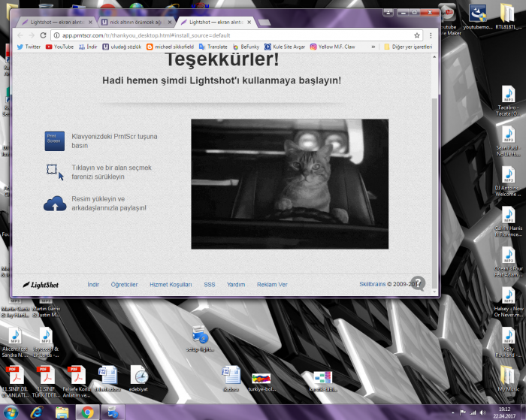The height and width of the screenshot is (420, 526).
Task: Open the Kule Site Avşar bookmark
Action: pyautogui.click(x=285, y=47)
